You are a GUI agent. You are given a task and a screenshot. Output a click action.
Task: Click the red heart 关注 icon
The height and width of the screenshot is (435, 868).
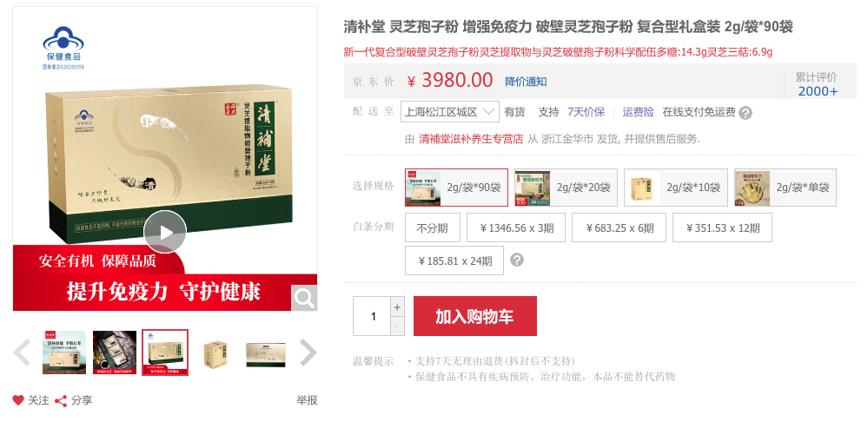click(18, 400)
